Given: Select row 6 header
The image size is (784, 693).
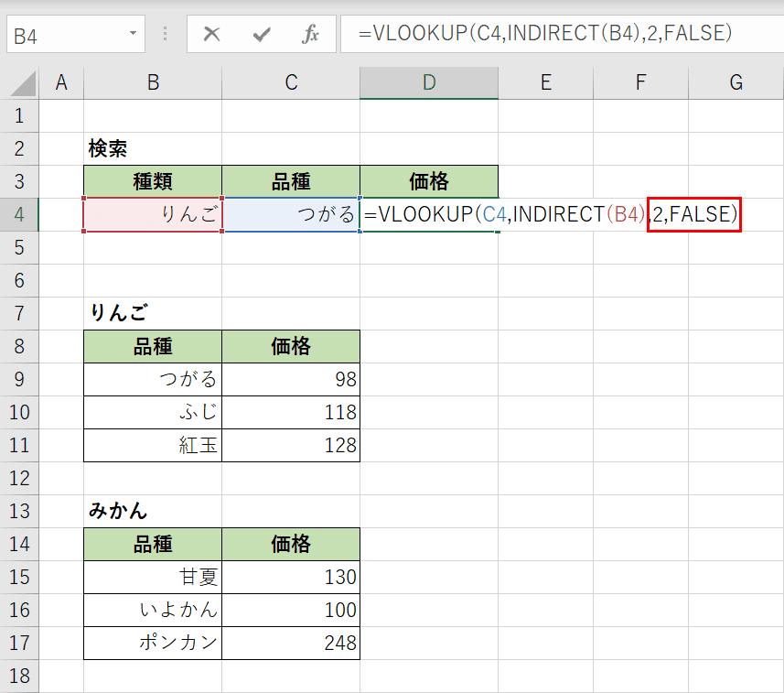Looking at the screenshot, I should (x=19, y=280).
